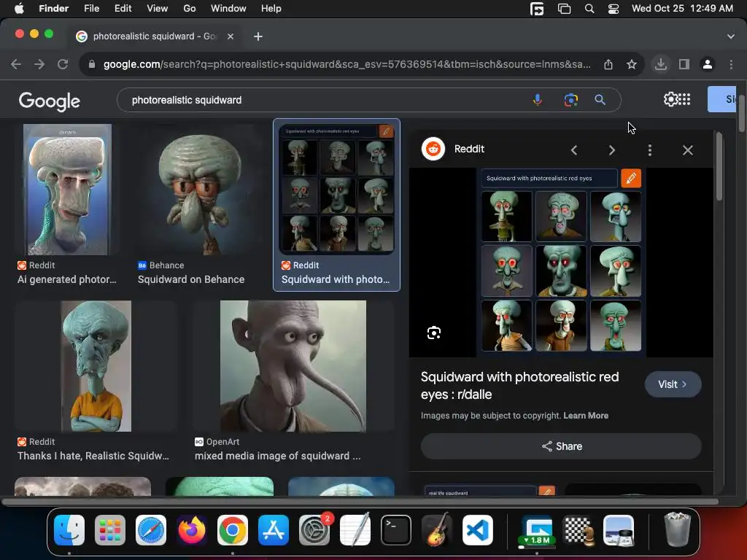Click the share page icon in address bar
This screenshot has width=747, height=560.
pos(608,64)
